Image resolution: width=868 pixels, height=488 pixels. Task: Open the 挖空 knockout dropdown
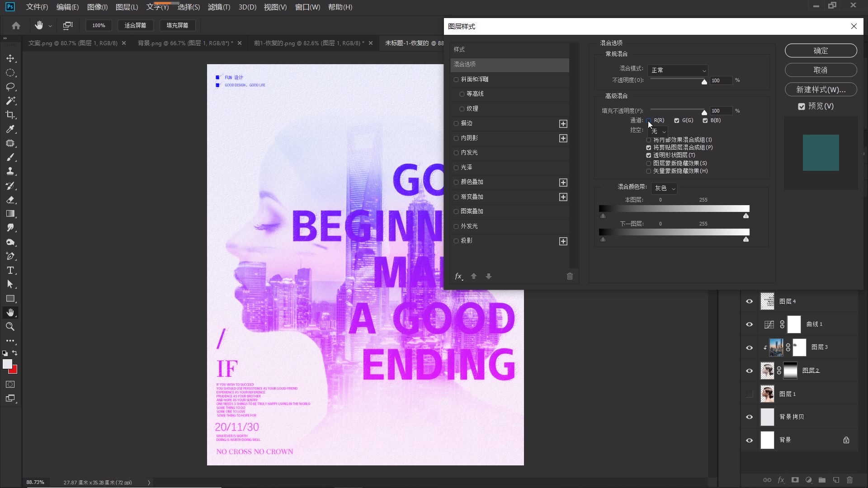tap(658, 131)
